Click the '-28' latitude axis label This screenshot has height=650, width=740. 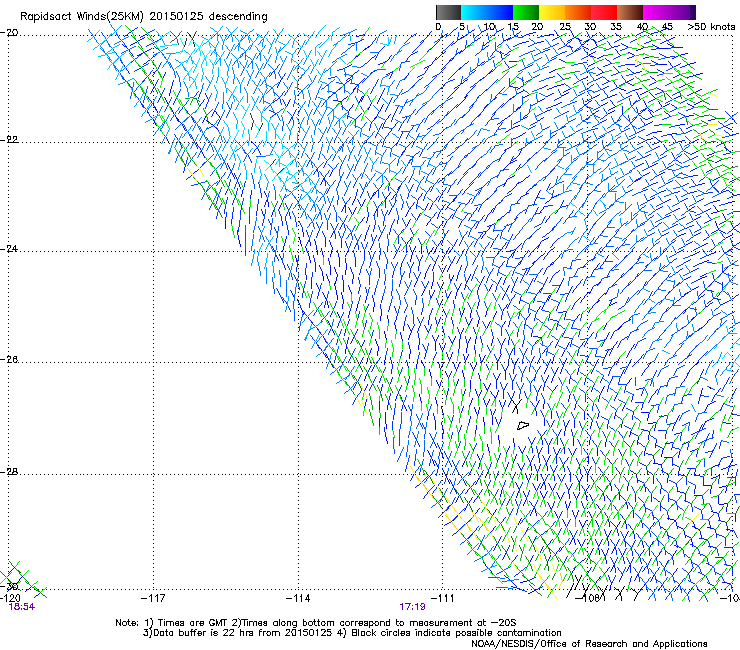(x=9, y=472)
